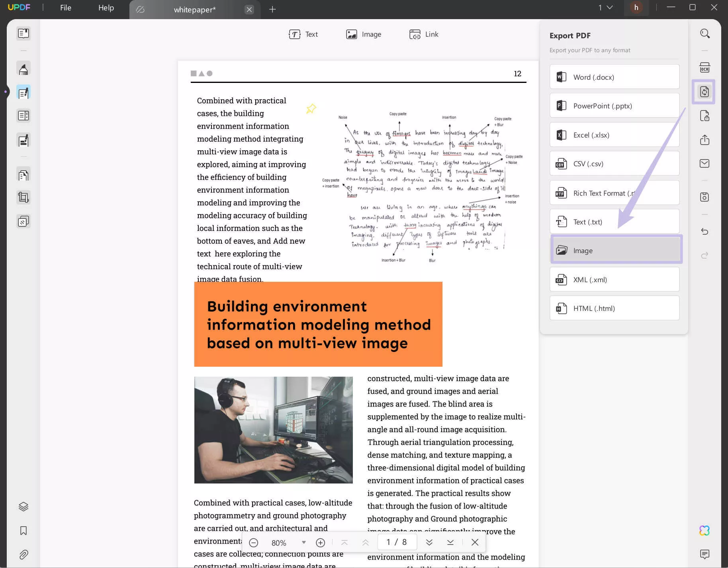This screenshot has height=568, width=728.
Task: Export as XML (.xml)
Action: [x=614, y=279]
